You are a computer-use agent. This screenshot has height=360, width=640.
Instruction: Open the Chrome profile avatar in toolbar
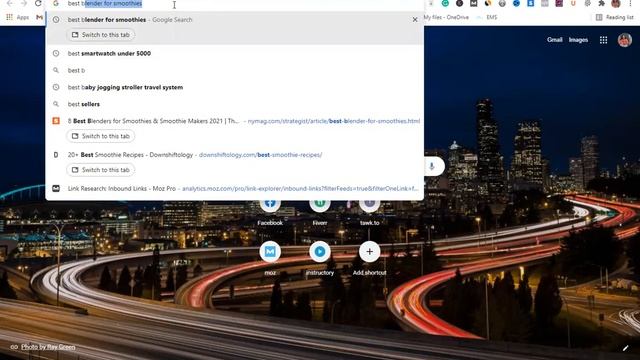click(x=616, y=3)
